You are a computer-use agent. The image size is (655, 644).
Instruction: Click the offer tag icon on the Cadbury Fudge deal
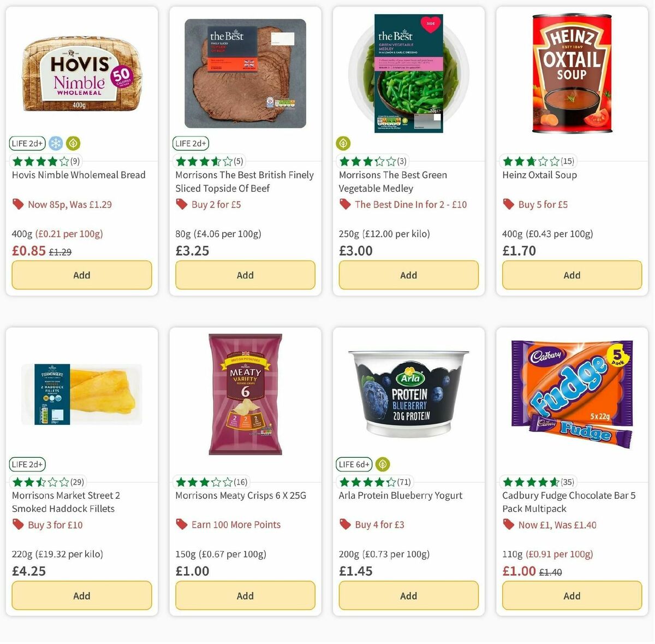tap(508, 524)
